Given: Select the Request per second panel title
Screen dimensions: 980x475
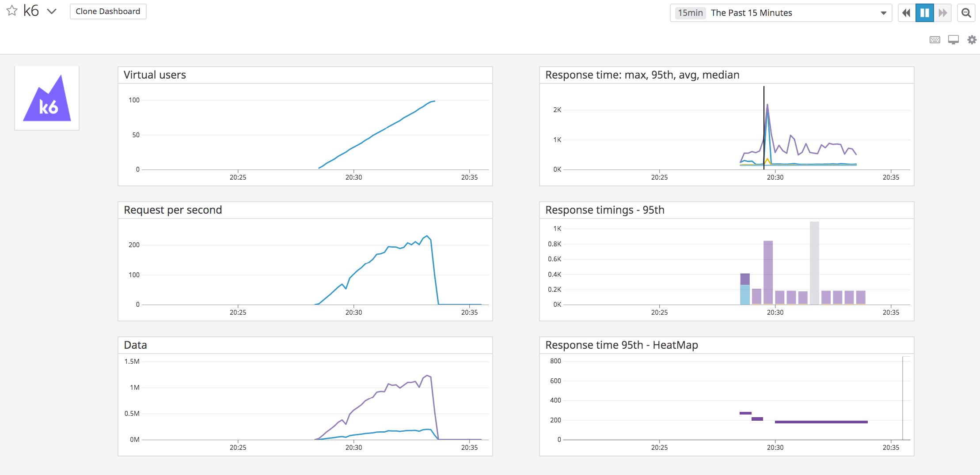Looking at the screenshot, I should tap(173, 210).
